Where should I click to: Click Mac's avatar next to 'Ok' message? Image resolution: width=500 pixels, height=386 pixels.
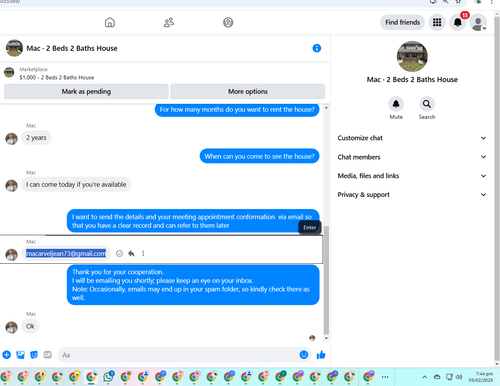click(x=11, y=327)
